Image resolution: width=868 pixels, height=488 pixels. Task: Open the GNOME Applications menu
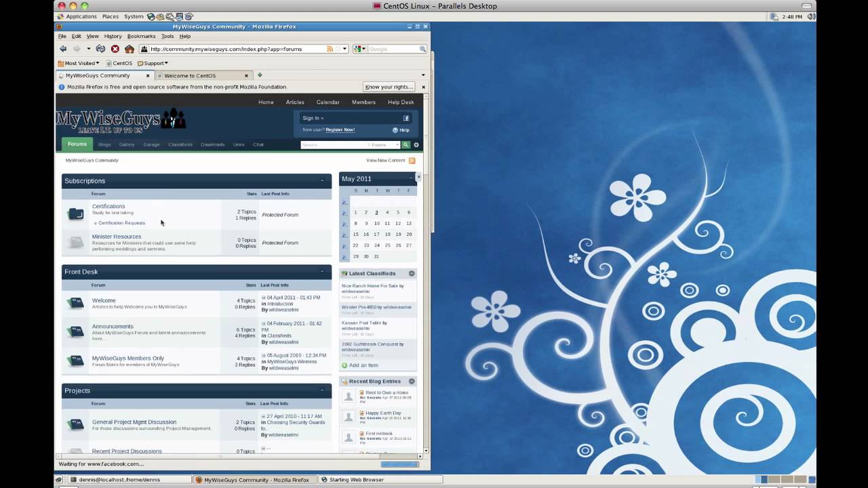pyautogui.click(x=77, y=16)
